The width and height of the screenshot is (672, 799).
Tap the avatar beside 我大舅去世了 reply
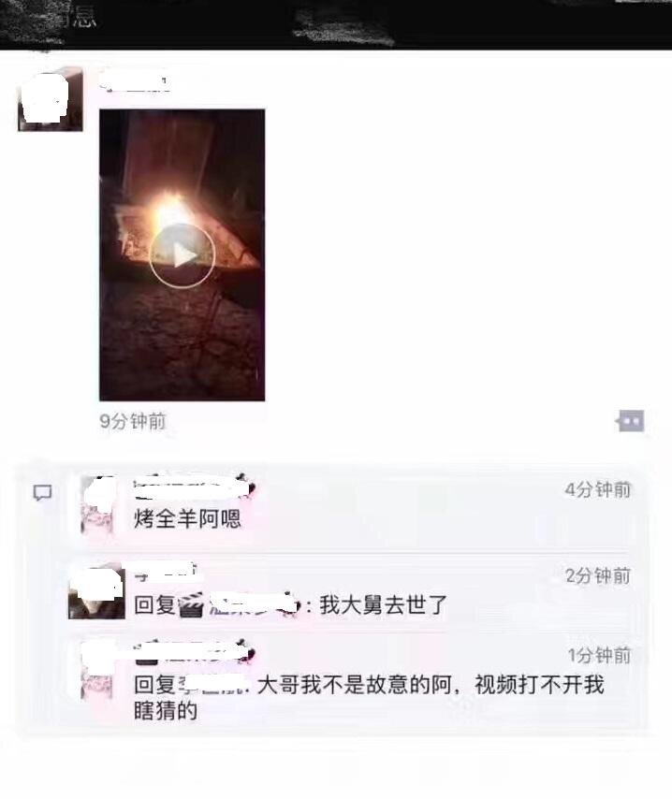pyautogui.click(x=96, y=591)
